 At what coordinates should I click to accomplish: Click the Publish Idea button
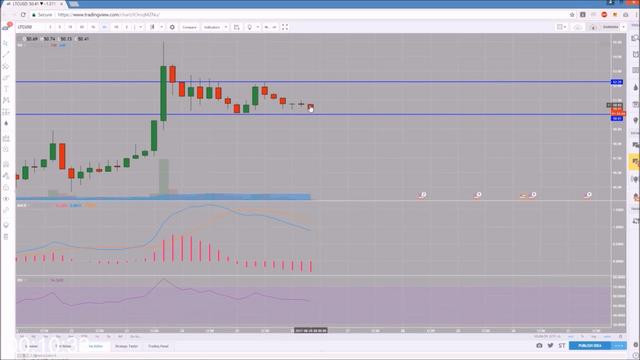coord(590,345)
